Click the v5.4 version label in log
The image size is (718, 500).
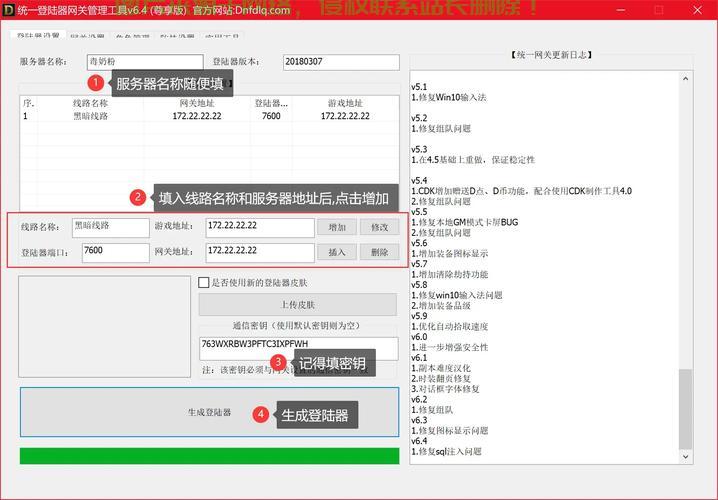[419, 180]
